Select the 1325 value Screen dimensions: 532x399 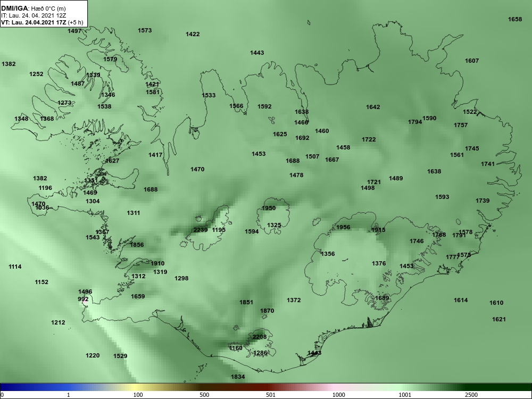(274, 225)
